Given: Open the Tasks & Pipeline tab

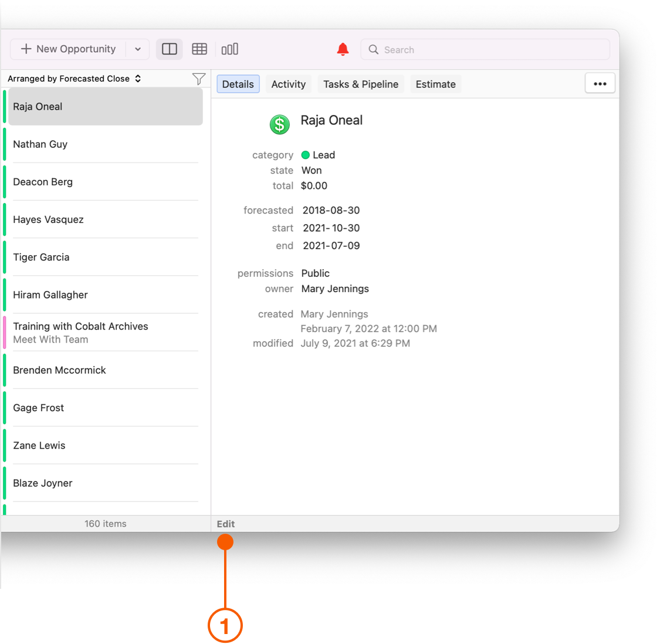Looking at the screenshot, I should click(x=361, y=84).
